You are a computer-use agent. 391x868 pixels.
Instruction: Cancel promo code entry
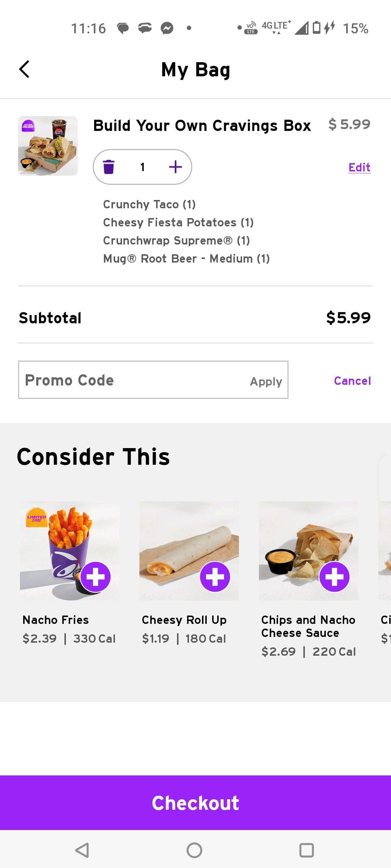(352, 381)
